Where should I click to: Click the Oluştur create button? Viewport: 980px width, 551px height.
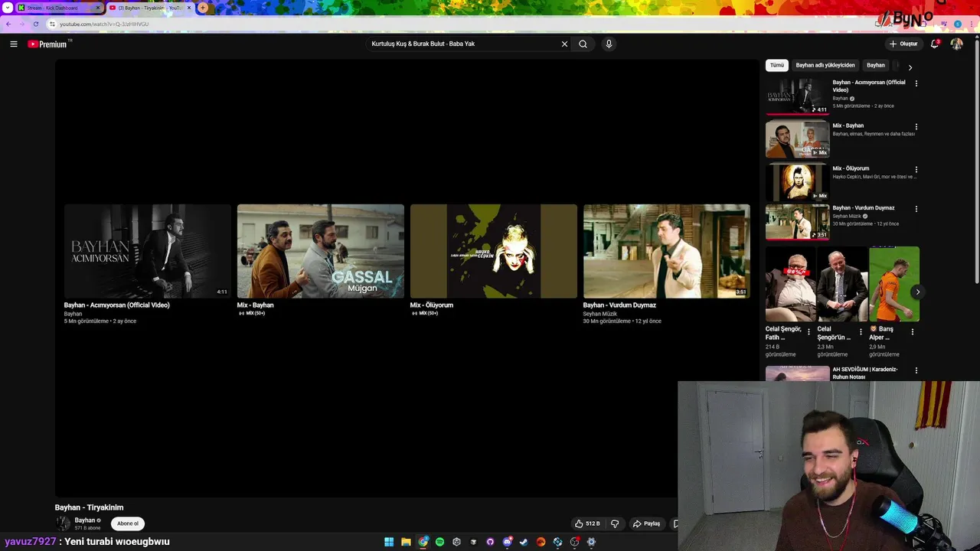click(903, 44)
